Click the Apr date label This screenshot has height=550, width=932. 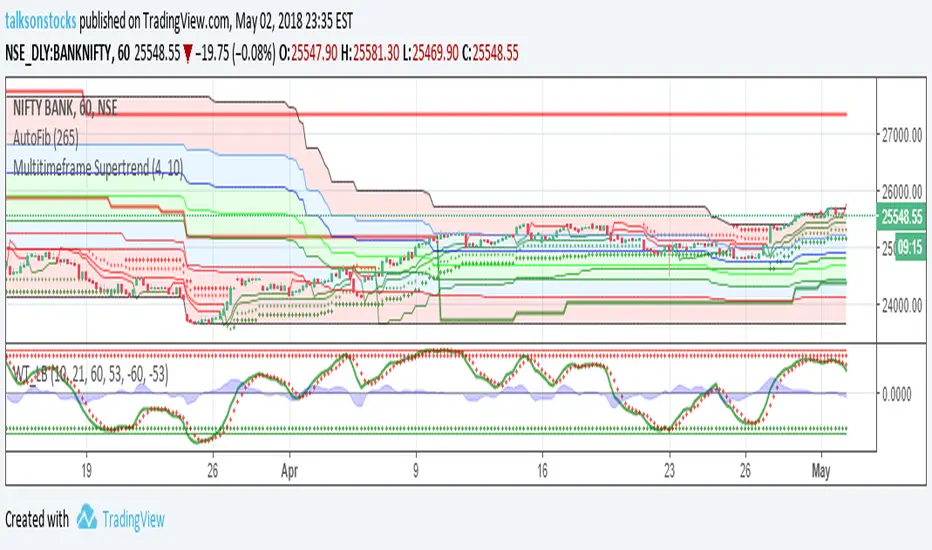coord(289,471)
